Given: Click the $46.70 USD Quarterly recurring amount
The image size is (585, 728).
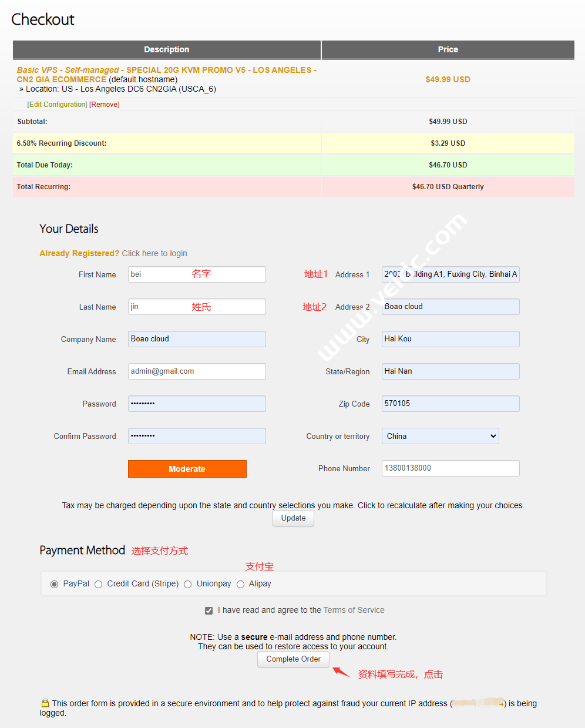Looking at the screenshot, I should (448, 187).
